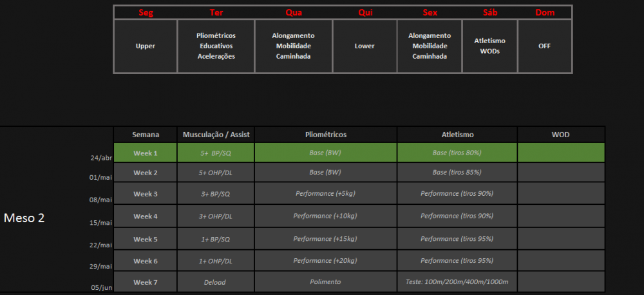
Task: Click the '3+ BP/SQ' cell
Action: [216, 193]
